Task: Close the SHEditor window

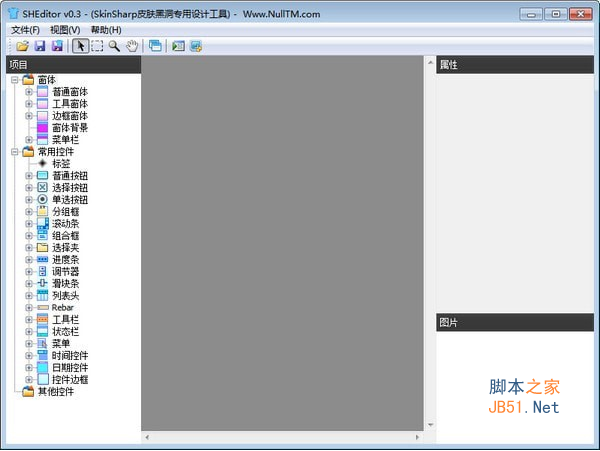Action: tap(580, 14)
